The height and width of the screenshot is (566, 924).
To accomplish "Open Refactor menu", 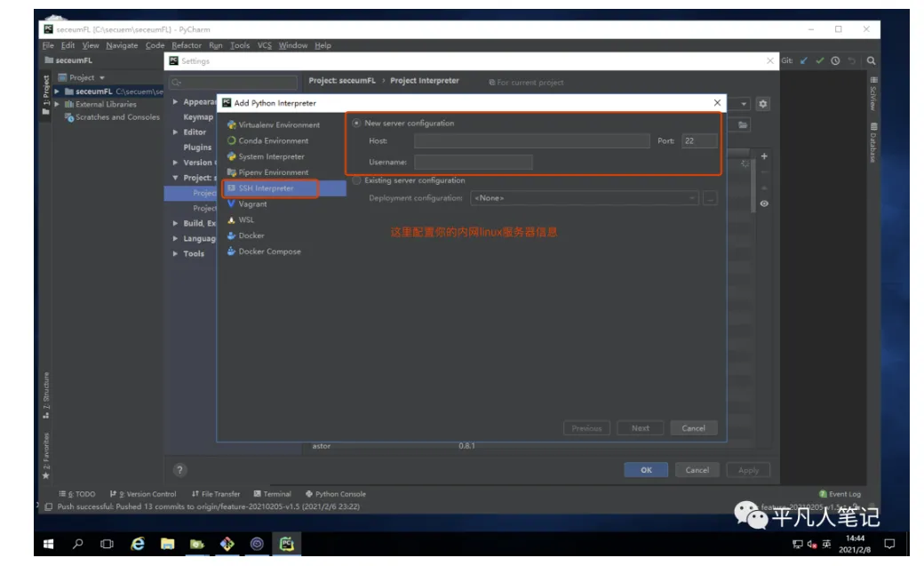I will click(187, 45).
